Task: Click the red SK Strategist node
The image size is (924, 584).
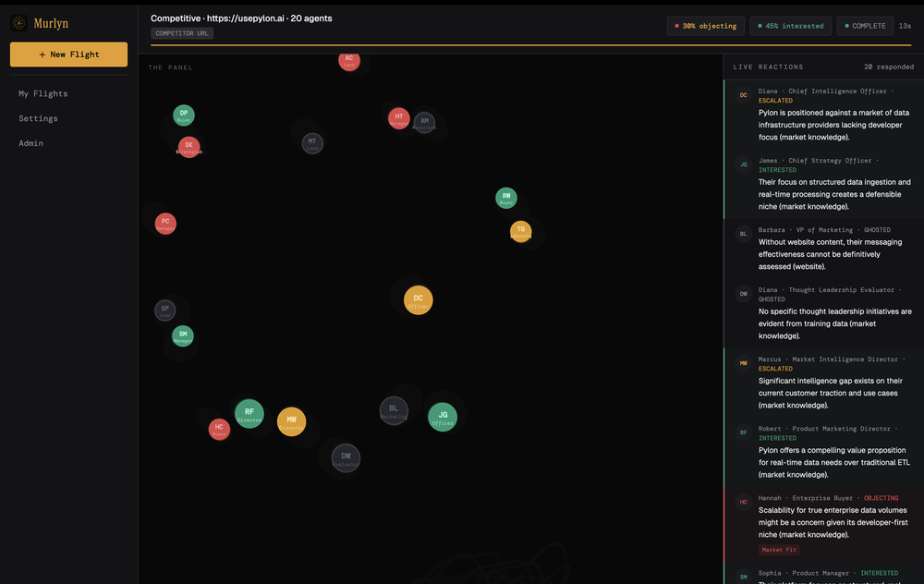Action: pos(188,147)
